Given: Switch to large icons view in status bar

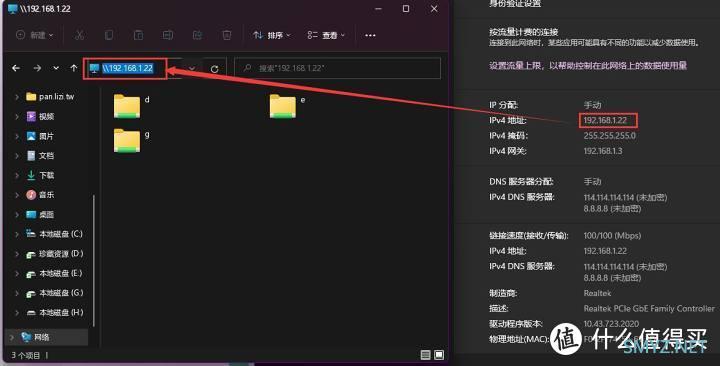Looking at the screenshot, I should (x=439, y=355).
